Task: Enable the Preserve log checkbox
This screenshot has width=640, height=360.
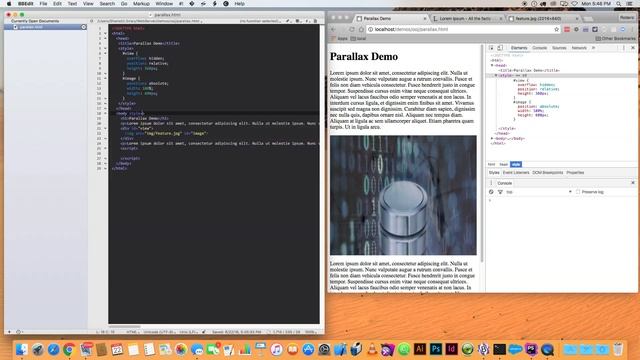Action: [578, 192]
